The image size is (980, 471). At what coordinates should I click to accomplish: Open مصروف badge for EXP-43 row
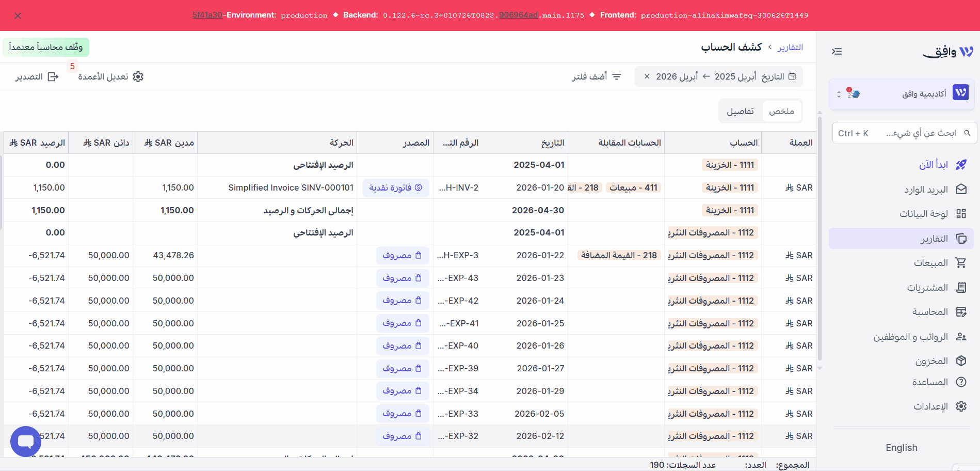point(402,278)
